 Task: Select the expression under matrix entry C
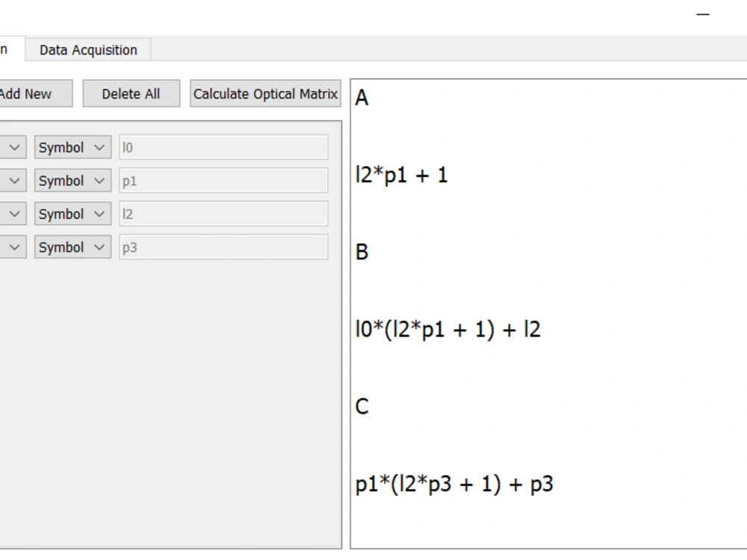pos(454,484)
